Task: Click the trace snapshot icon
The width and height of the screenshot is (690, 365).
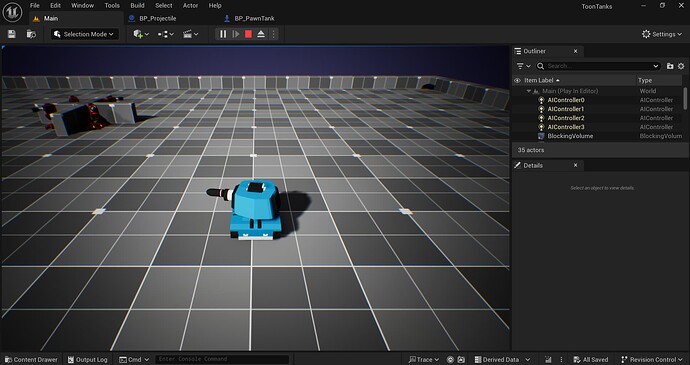Action: click(461, 359)
